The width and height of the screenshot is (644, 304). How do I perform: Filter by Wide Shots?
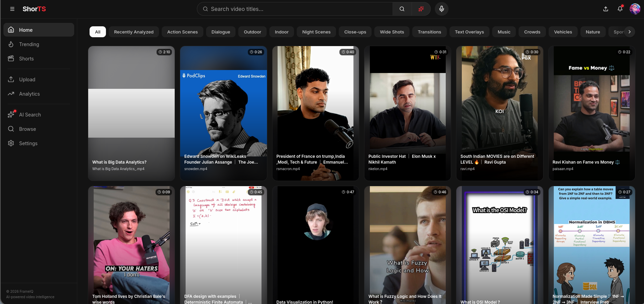pos(392,32)
